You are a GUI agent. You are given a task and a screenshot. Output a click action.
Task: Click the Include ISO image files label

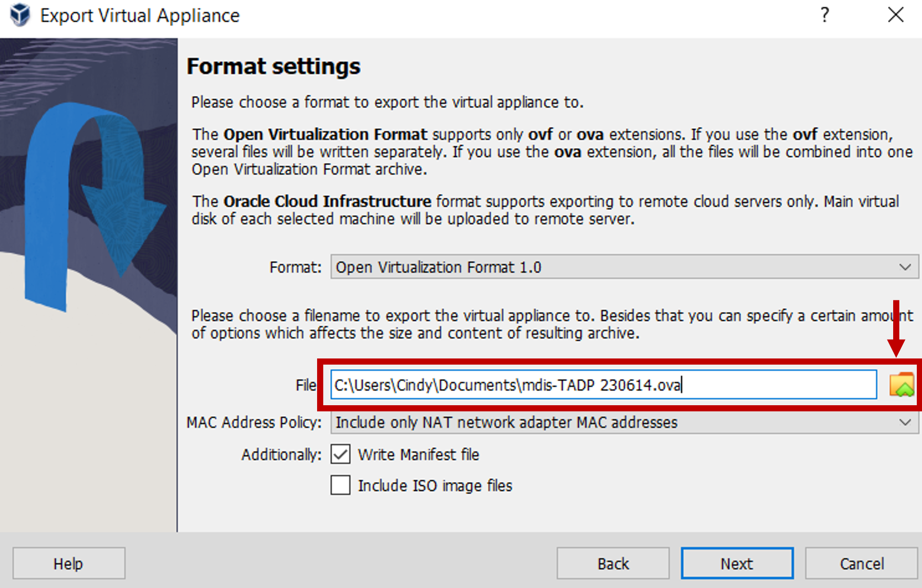point(435,486)
